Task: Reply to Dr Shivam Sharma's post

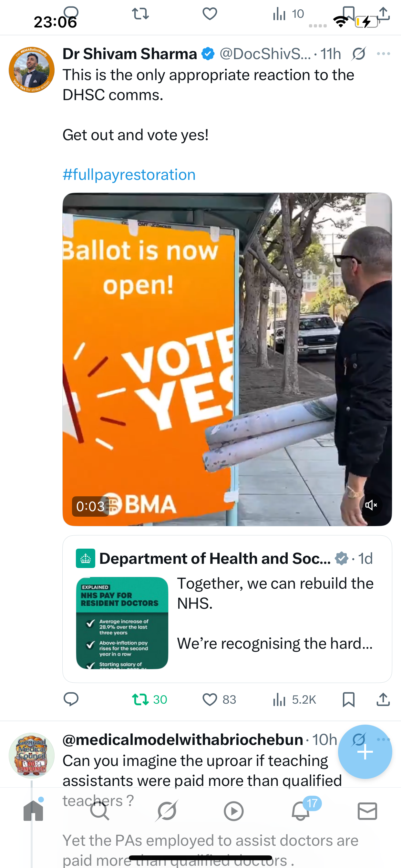Action: pos(71,699)
